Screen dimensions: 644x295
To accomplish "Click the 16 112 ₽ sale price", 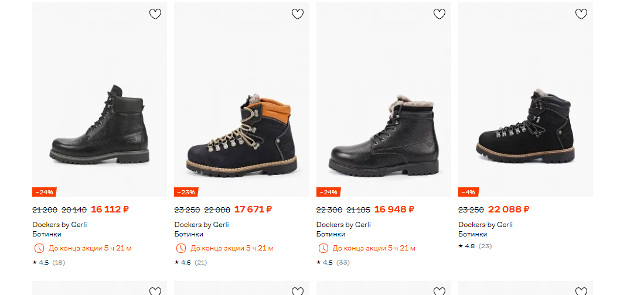I will 110,209.
